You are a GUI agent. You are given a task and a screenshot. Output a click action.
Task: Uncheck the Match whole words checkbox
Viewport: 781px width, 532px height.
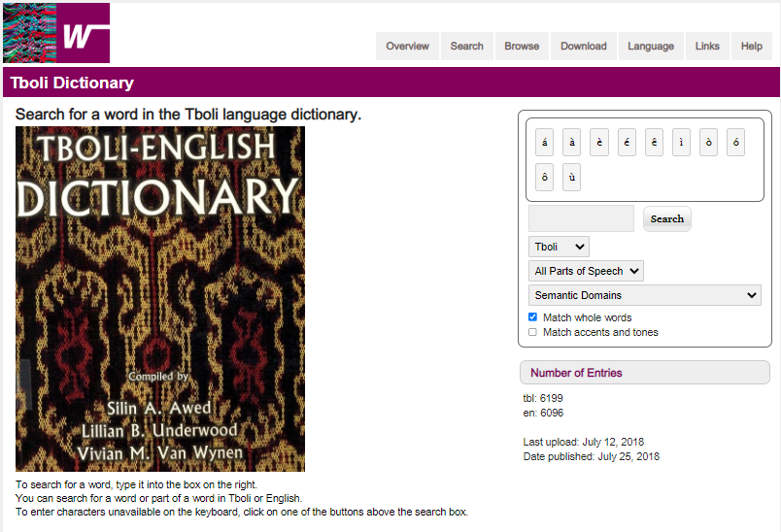point(532,317)
